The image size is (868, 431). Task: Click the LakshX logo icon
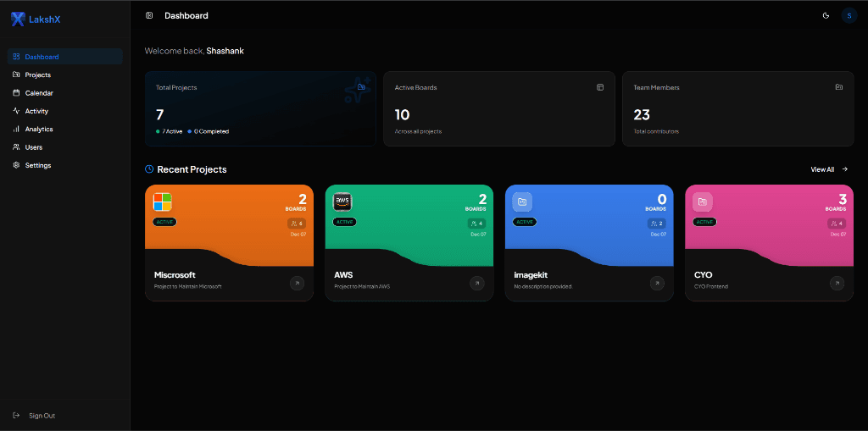[x=18, y=19]
